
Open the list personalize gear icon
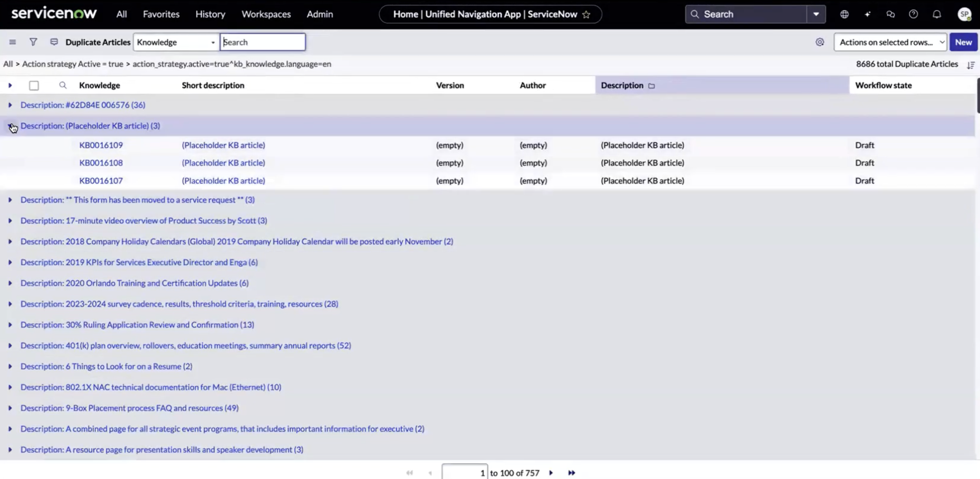(820, 42)
